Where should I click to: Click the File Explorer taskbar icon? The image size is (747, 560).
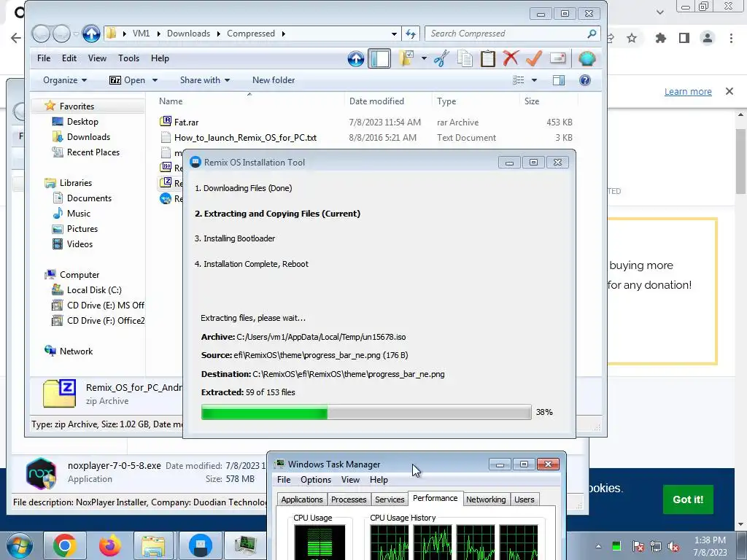coord(153,545)
